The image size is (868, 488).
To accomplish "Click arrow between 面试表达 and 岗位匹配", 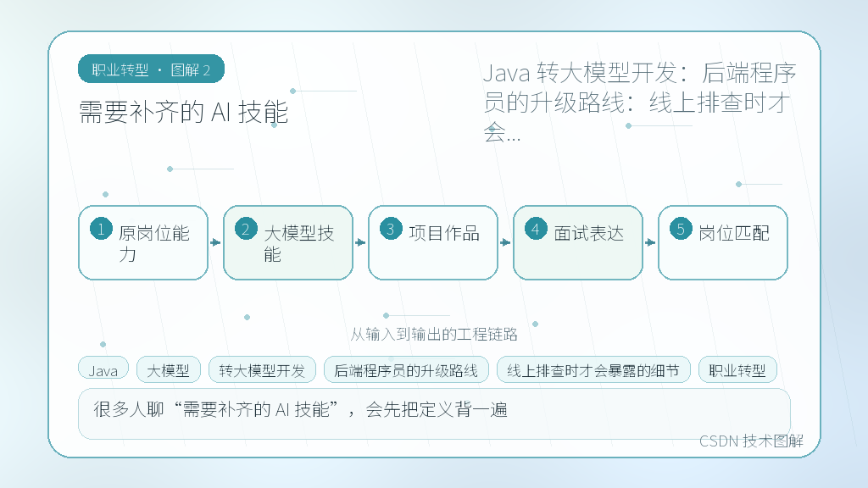I will (651, 242).
